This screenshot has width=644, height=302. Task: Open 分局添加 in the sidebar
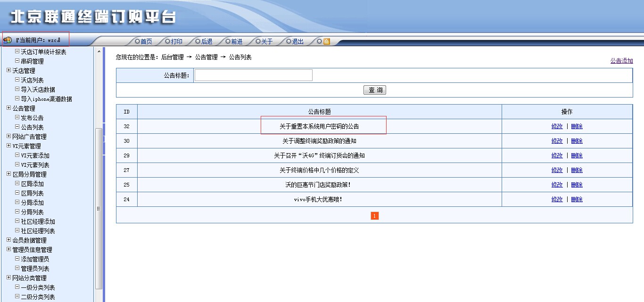coord(32,203)
